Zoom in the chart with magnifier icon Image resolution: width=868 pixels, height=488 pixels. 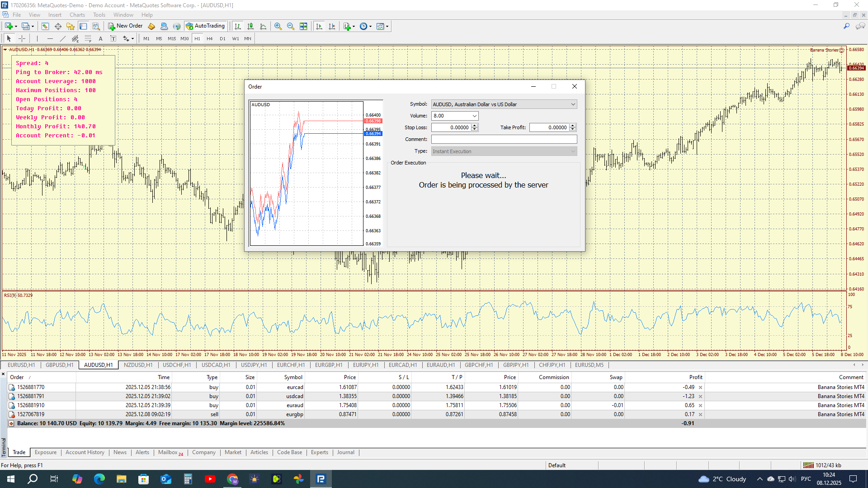pos(278,26)
